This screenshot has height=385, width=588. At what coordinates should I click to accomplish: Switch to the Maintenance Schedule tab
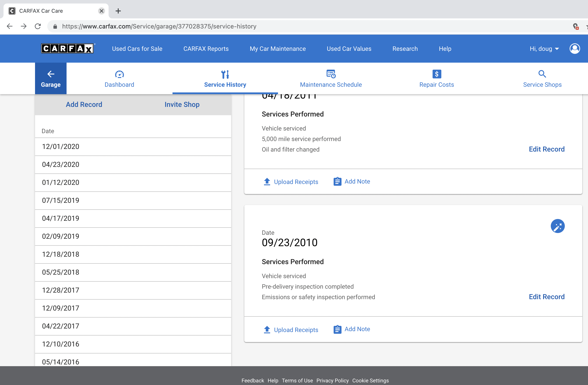(x=331, y=79)
